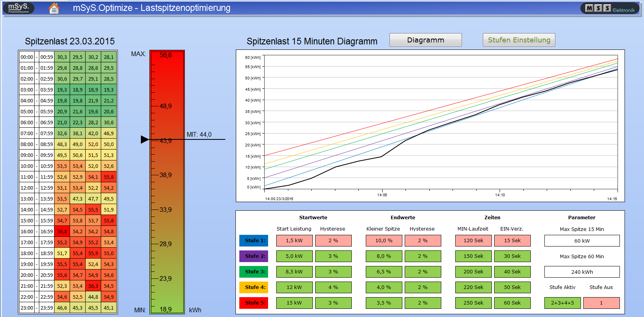Viewport: 644px width, 317px height.
Task: Open Stufen Einstellung settings
Action: [519, 40]
